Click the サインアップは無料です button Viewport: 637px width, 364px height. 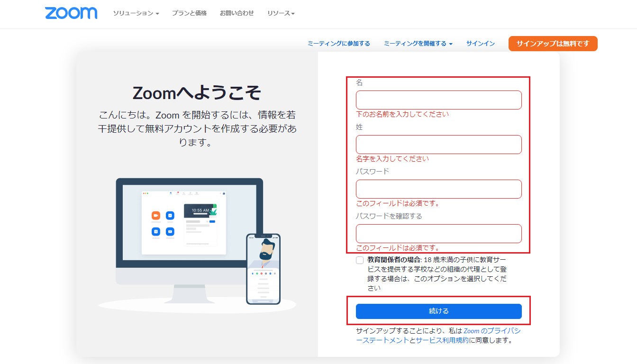coord(553,43)
